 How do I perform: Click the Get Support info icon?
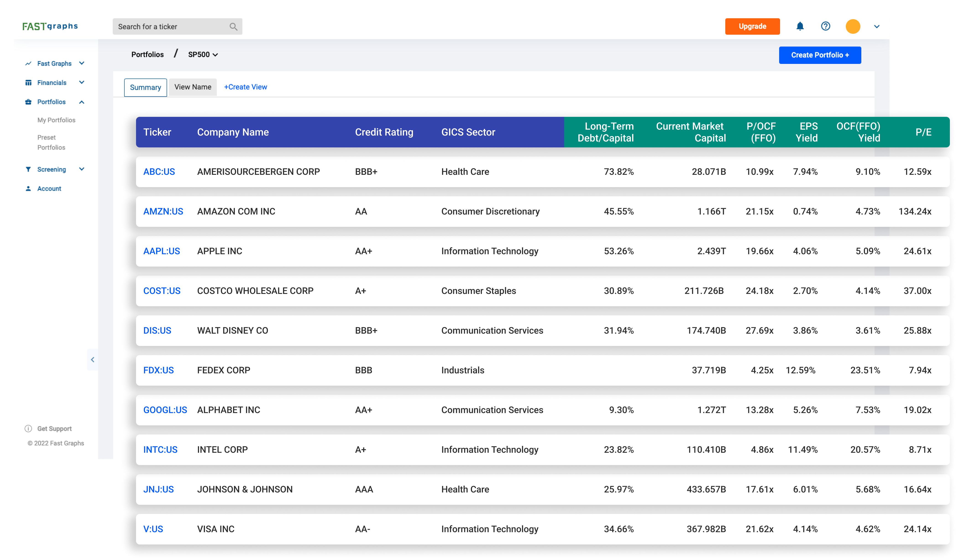coord(28,428)
